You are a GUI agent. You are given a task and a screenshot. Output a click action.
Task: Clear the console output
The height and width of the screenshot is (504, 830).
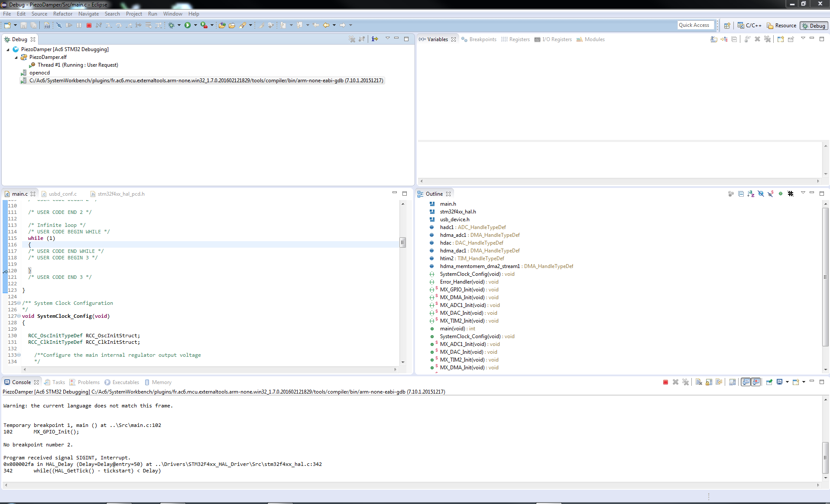[699, 382]
